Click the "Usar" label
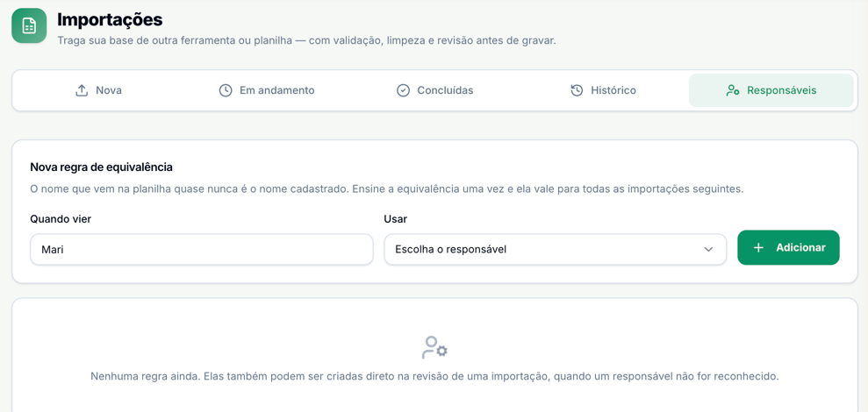This screenshot has width=868, height=412. pos(395,219)
